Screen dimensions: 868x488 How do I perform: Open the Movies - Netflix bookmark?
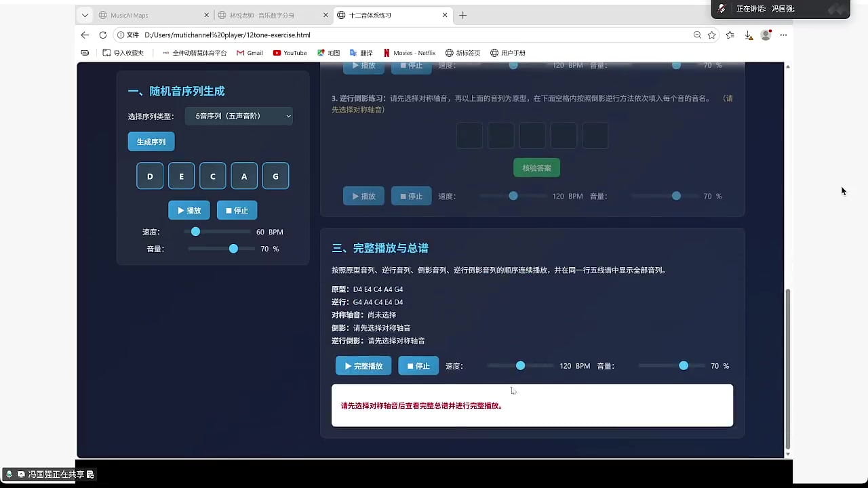pyautogui.click(x=409, y=53)
